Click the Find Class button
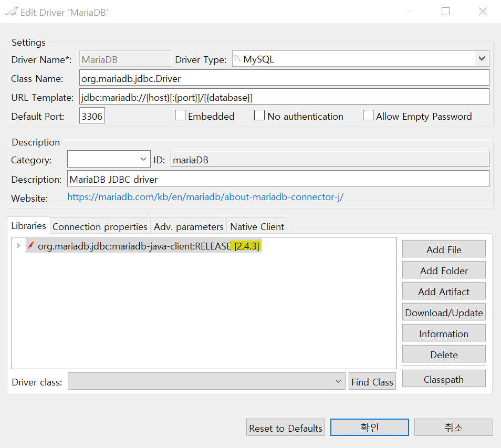Image resolution: width=501 pixels, height=448 pixels. click(x=372, y=381)
